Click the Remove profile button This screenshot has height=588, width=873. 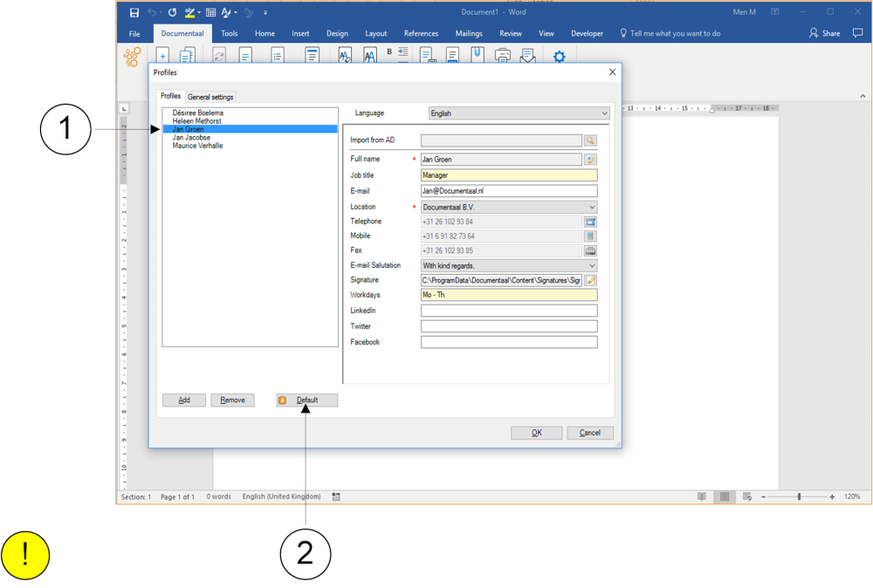tap(233, 400)
